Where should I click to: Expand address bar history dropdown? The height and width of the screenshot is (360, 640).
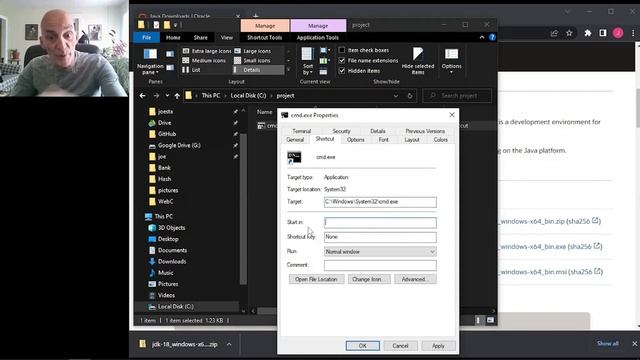tap(396, 96)
